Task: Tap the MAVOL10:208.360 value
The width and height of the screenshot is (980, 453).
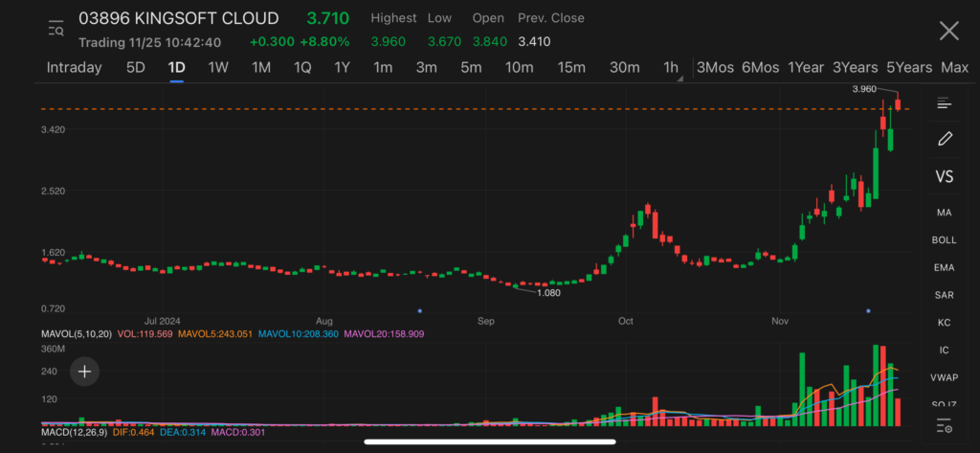Action: coord(297,334)
